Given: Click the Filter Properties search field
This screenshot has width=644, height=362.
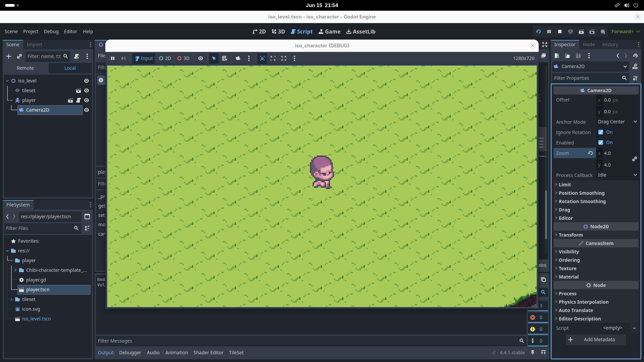Looking at the screenshot, I should coord(590,78).
